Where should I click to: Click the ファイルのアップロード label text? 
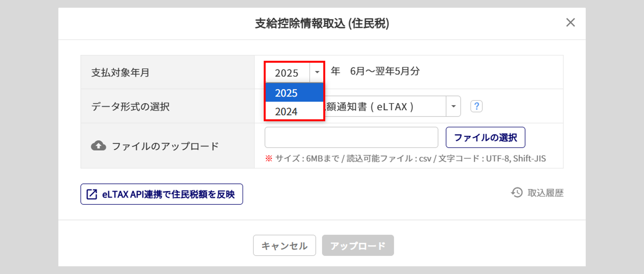[x=165, y=146]
